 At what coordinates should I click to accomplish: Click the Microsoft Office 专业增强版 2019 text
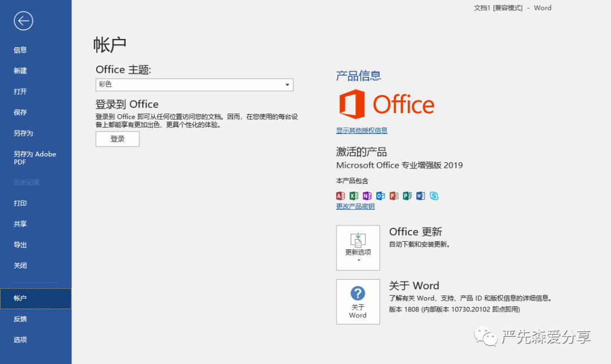tap(399, 165)
